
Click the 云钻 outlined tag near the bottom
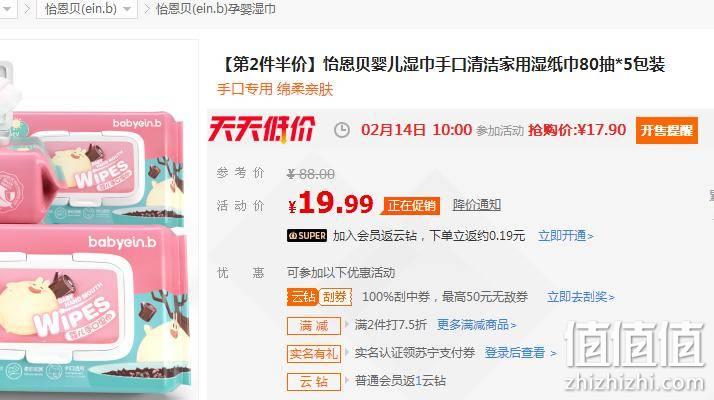pos(314,381)
